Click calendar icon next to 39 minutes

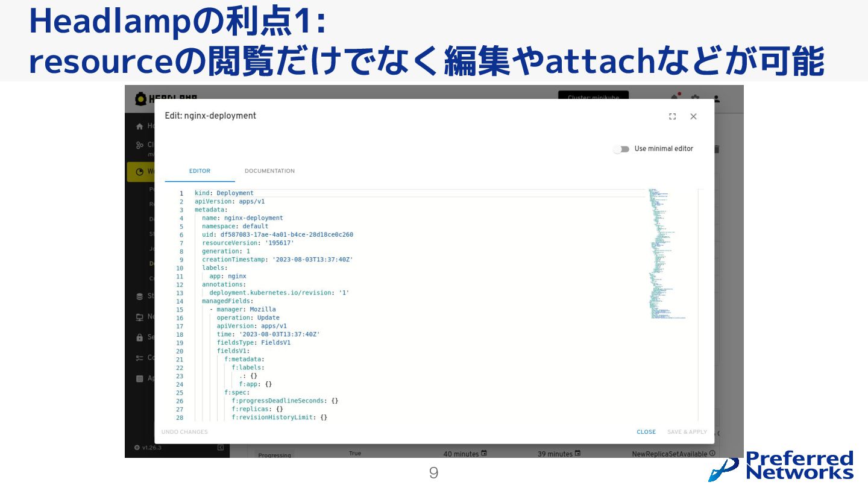click(x=578, y=454)
